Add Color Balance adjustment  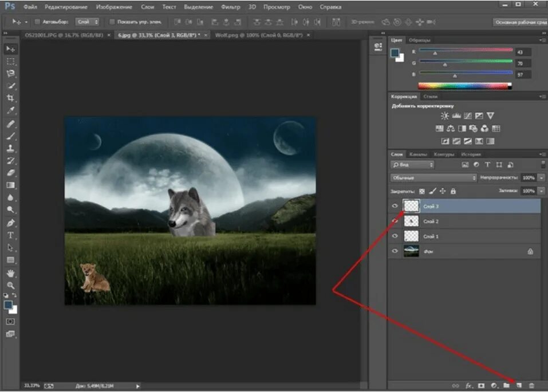(451, 129)
